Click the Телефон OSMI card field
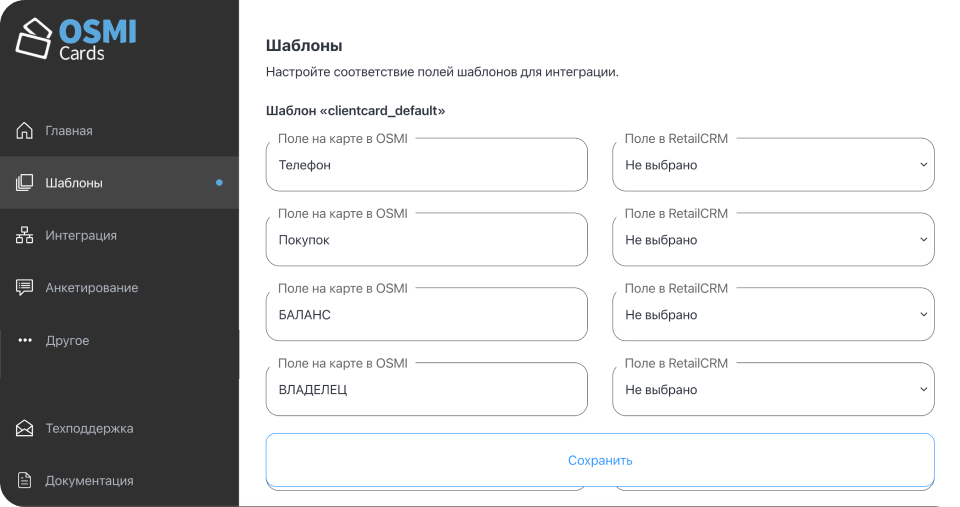The width and height of the screenshot is (960, 507). click(x=426, y=165)
